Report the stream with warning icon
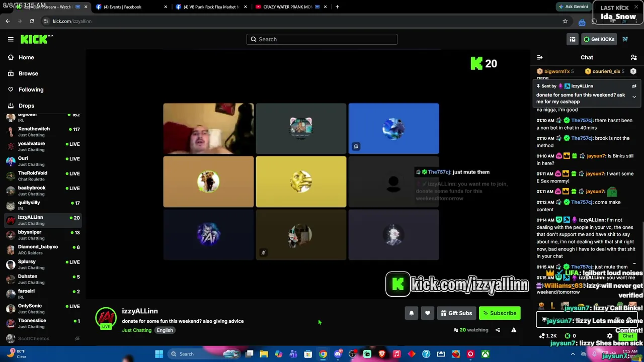This screenshot has width=644, height=362. [514, 330]
